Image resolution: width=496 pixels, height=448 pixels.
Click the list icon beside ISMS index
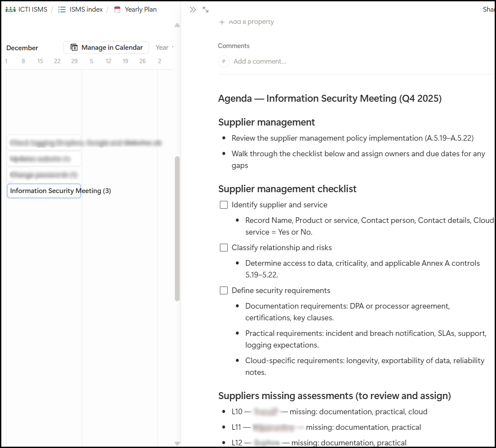pos(62,10)
